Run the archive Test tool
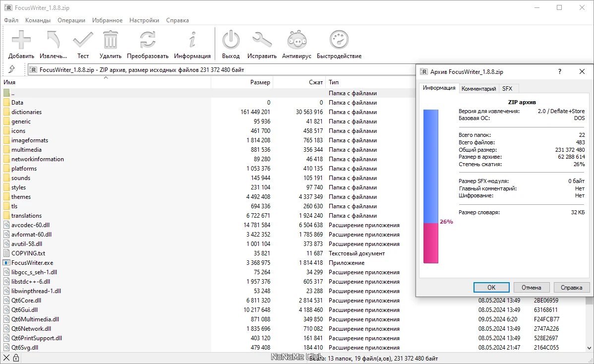Viewport: 594px width, 364px height. [83, 40]
